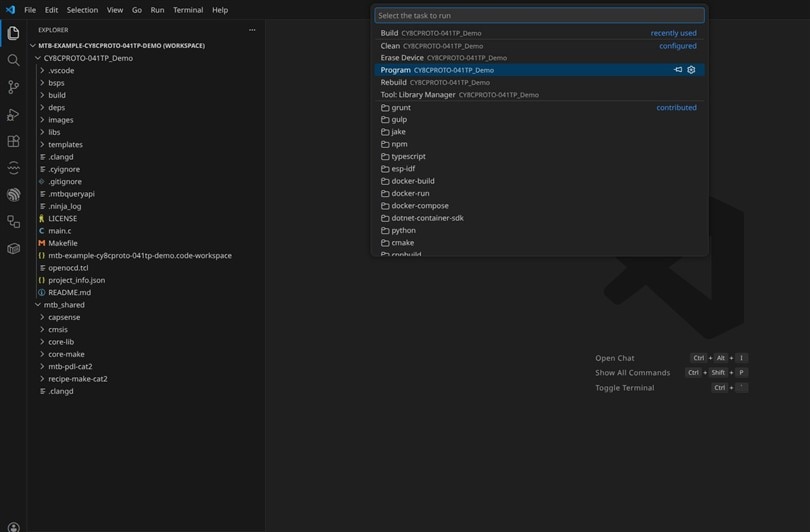Open the radio-wave icon above the connected-boxes icon in the activity bar
Screen dimensions: 810x532
[13, 195]
